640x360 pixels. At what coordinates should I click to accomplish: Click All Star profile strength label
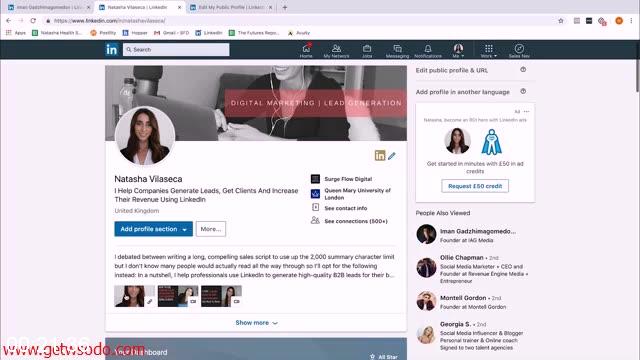[x=384, y=356]
